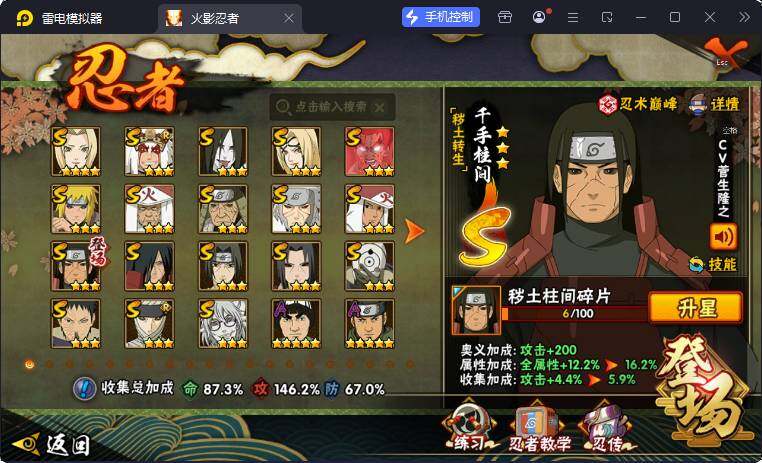Open the emulator hamburger menu
762x463 pixels.
(x=573, y=17)
